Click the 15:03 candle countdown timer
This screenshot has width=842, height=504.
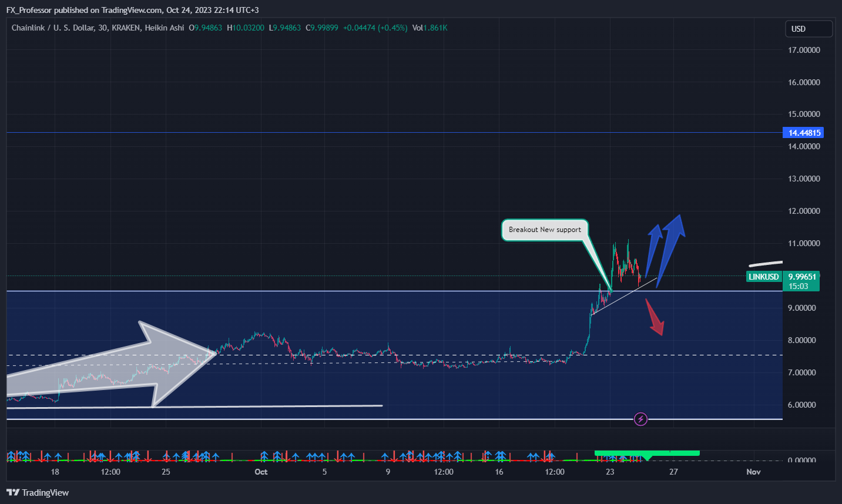(x=799, y=286)
